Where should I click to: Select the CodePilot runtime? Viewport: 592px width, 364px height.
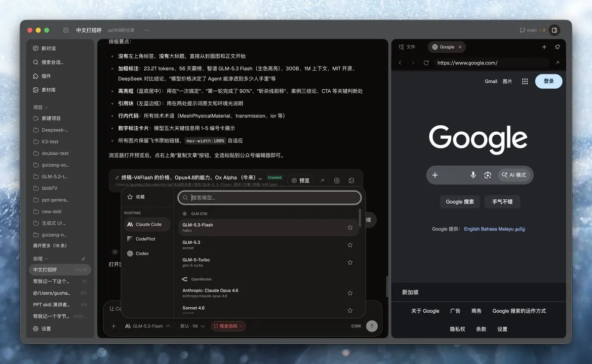(x=147, y=239)
